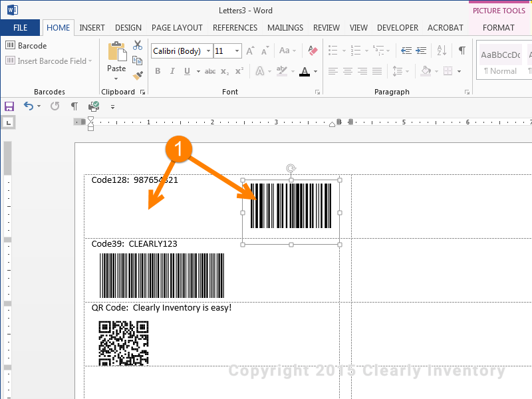Redo action in quick access toolbar
Viewport: 532px width, 399px height.
pyautogui.click(x=55, y=106)
